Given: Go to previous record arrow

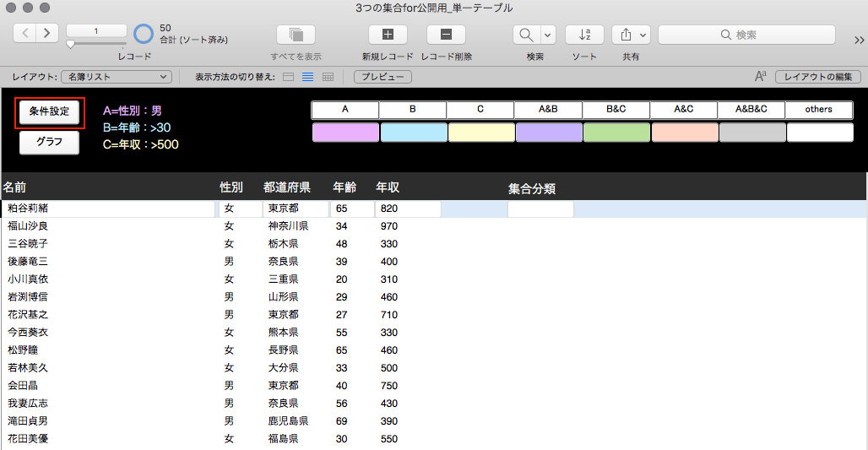Looking at the screenshot, I should [25, 33].
